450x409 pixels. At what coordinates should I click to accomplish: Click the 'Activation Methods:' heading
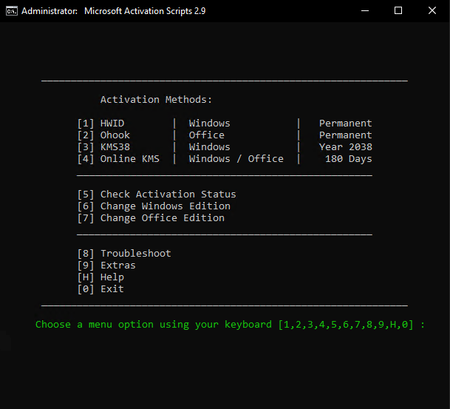click(x=156, y=100)
